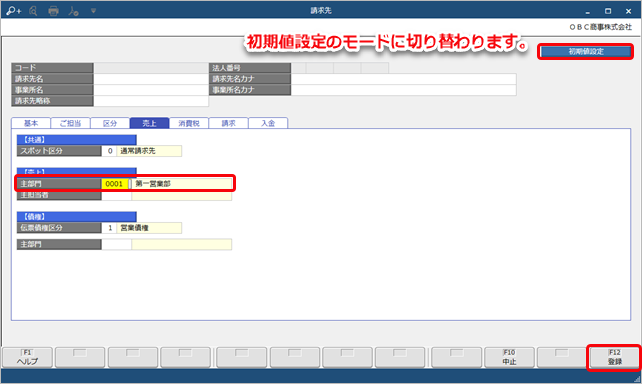642x384 pixels.
Task: Open the 請求 tab
Action: click(x=228, y=123)
